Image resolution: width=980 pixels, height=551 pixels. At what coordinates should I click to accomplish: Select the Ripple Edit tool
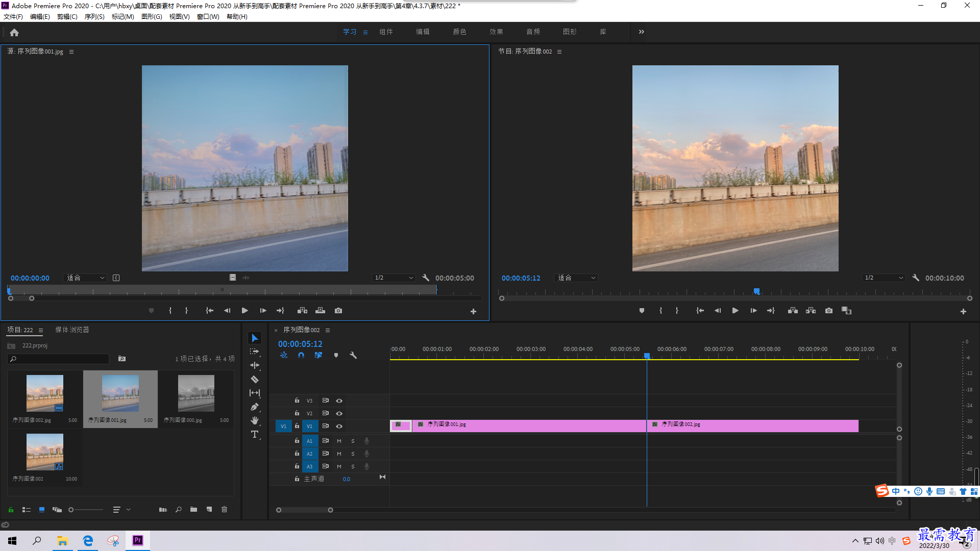pyautogui.click(x=254, y=365)
